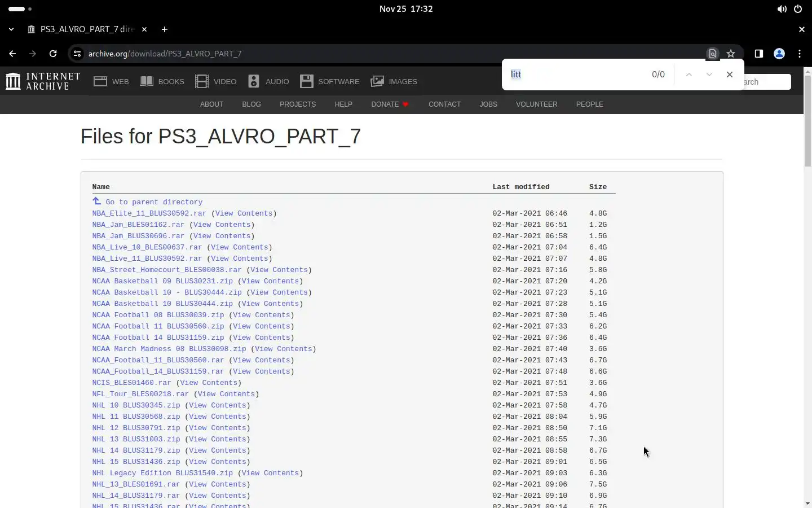Click the address bar URL
This screenshot has height=508, width=812.
coord(165,54)
